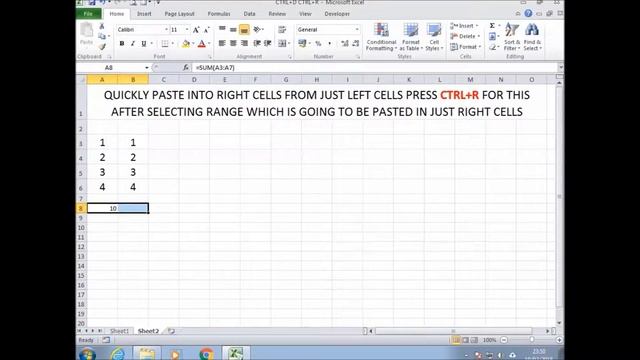The width and height of the screenshot is (640, 360).
Task: Apply Percent Style
Action: click(318, 43)
